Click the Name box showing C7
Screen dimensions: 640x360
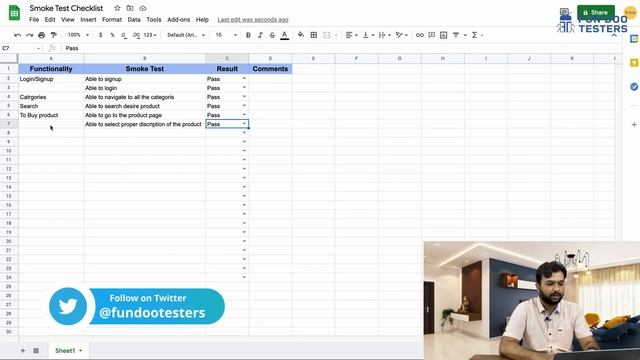[21, 48]
